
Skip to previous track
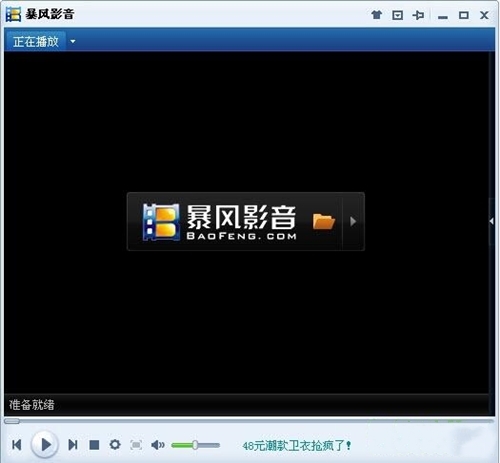[x=17, y=445]
